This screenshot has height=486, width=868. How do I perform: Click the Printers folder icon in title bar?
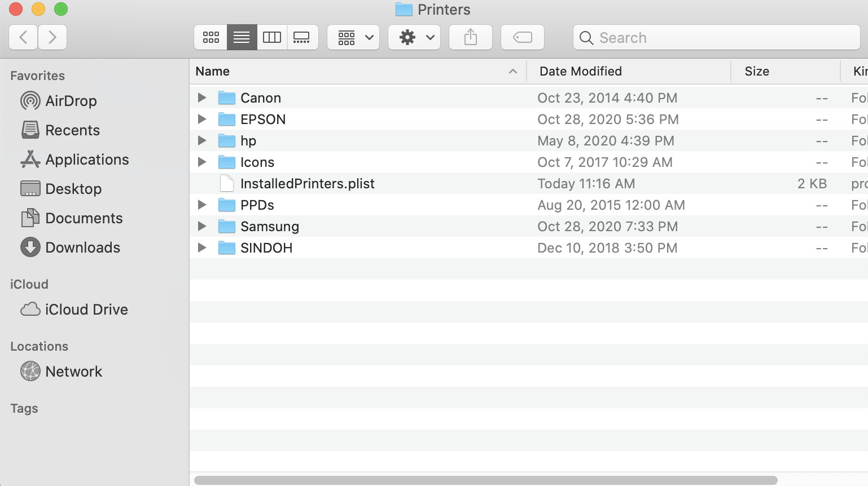click(x=404, y=10)
